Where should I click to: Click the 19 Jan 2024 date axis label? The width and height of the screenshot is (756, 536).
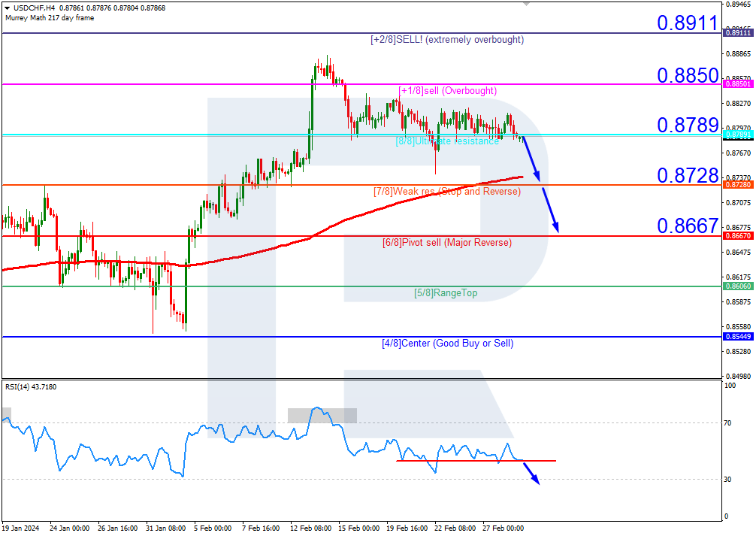point(22,528)
